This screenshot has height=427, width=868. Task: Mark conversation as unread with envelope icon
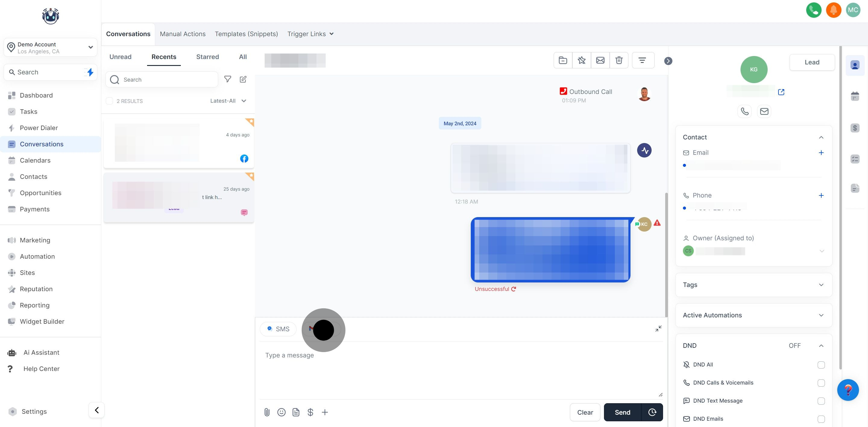(601, 60)
